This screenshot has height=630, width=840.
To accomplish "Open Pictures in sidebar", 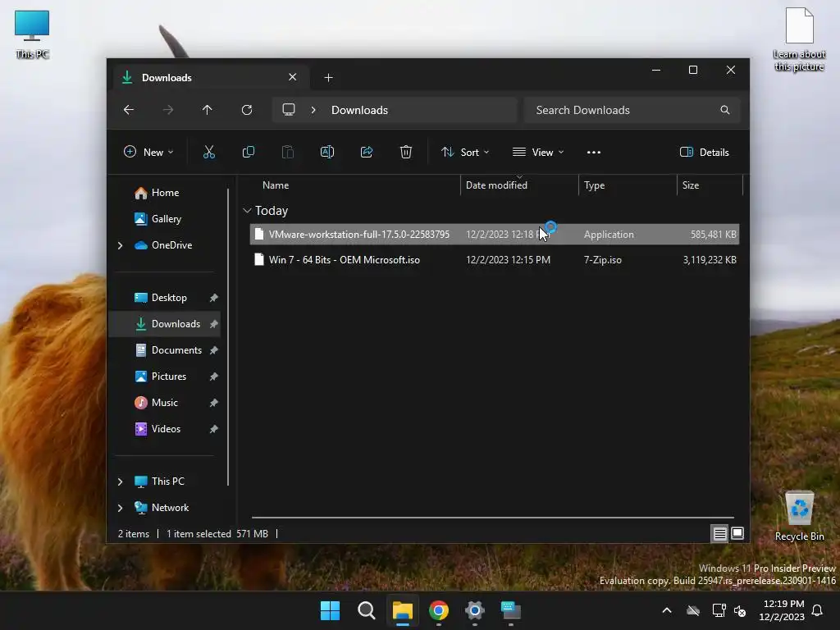I will tap(164, 377).
